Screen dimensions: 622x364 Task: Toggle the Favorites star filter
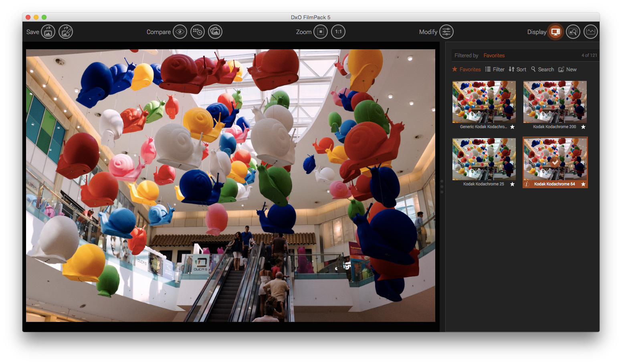pos(466,69)
